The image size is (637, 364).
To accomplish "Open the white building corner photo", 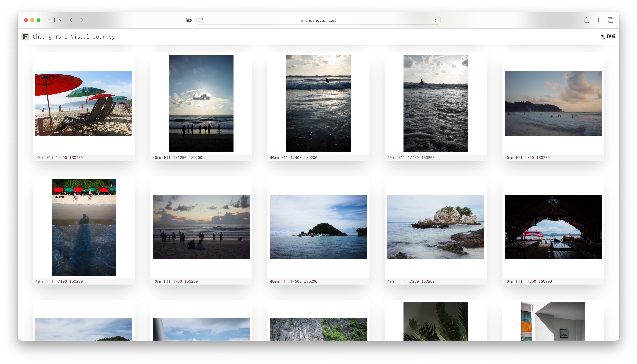I will tap(553, 321).
